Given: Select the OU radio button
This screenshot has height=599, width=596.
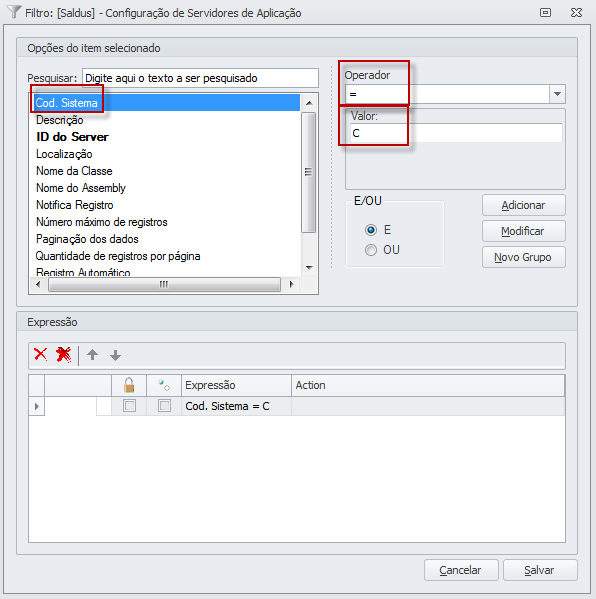Looking at the screenshot, I should pyautogui.click(x=371, y=250).
